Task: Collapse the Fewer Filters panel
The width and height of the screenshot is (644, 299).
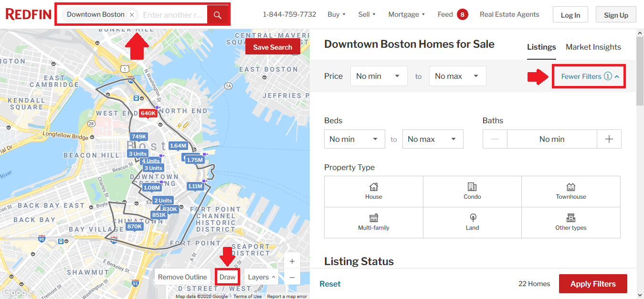Action: click(589, 76)
